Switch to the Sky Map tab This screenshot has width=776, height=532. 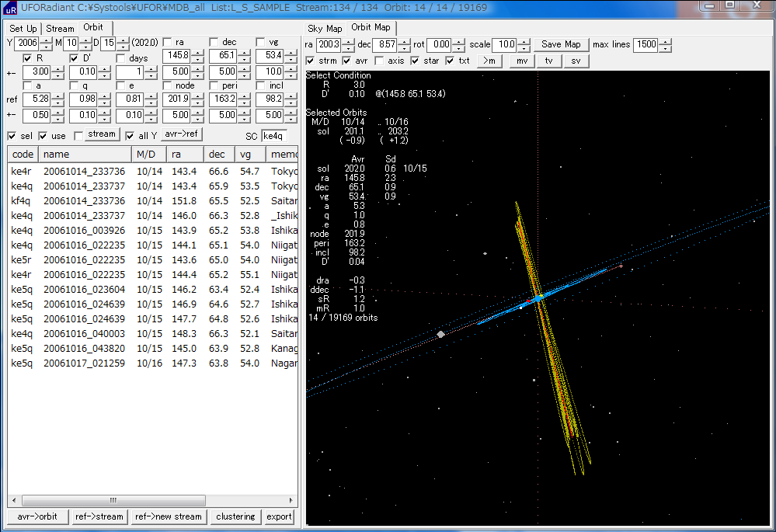tap(325, 28)
